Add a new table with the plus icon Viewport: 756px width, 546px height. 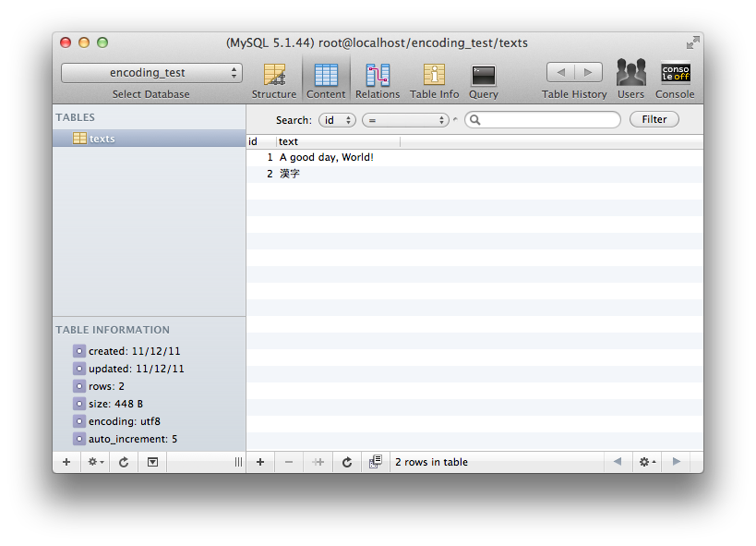coord(66,461)
